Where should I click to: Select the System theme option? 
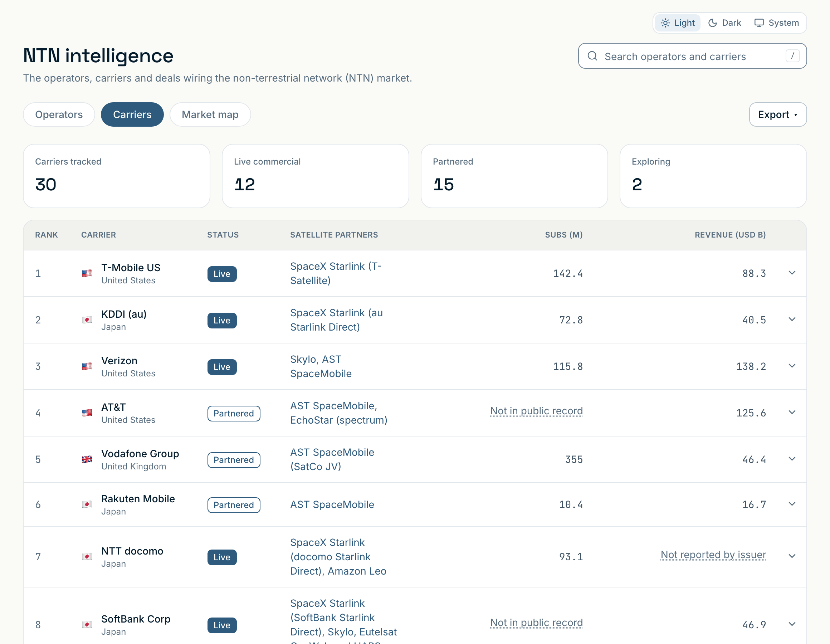pos(776,23)
